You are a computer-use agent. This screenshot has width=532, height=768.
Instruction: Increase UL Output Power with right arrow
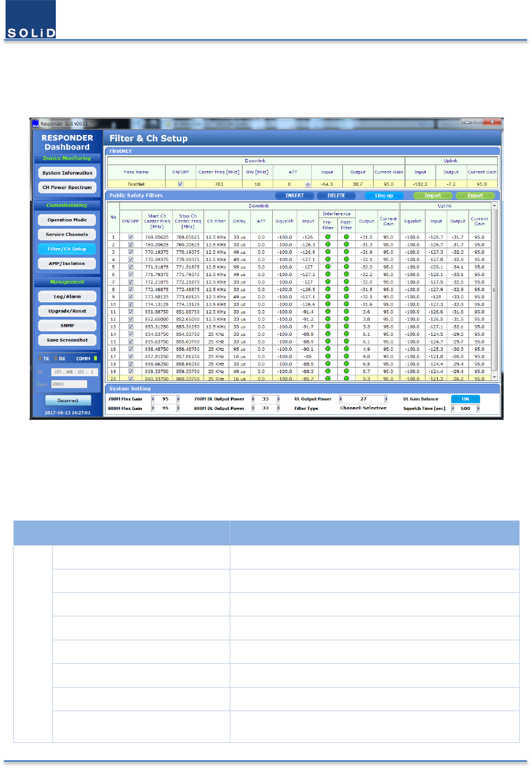[386, 399]
